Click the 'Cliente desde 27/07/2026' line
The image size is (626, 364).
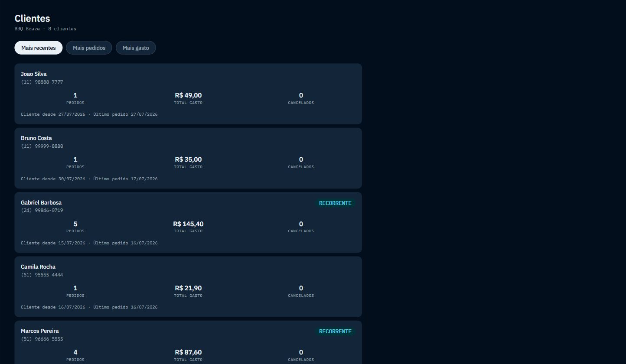(x=89, y=114)
